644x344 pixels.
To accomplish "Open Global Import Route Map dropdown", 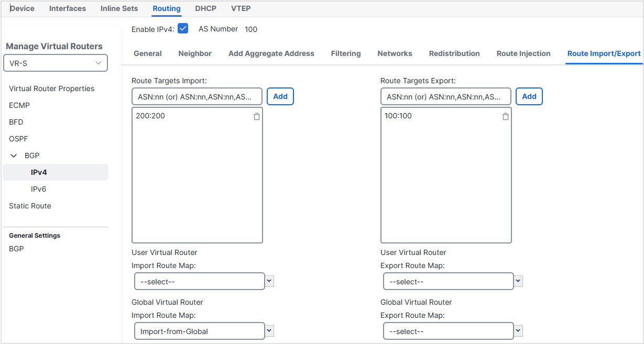I will pos(269,331).
